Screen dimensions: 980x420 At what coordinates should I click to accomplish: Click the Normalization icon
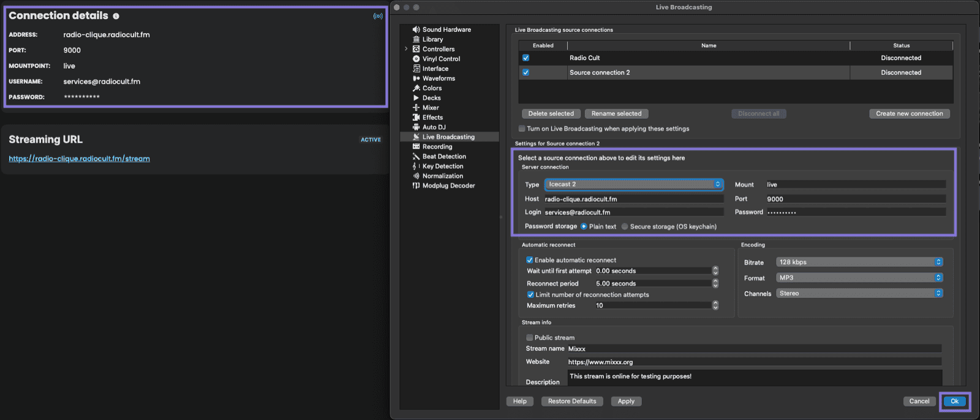pos(417,176)
